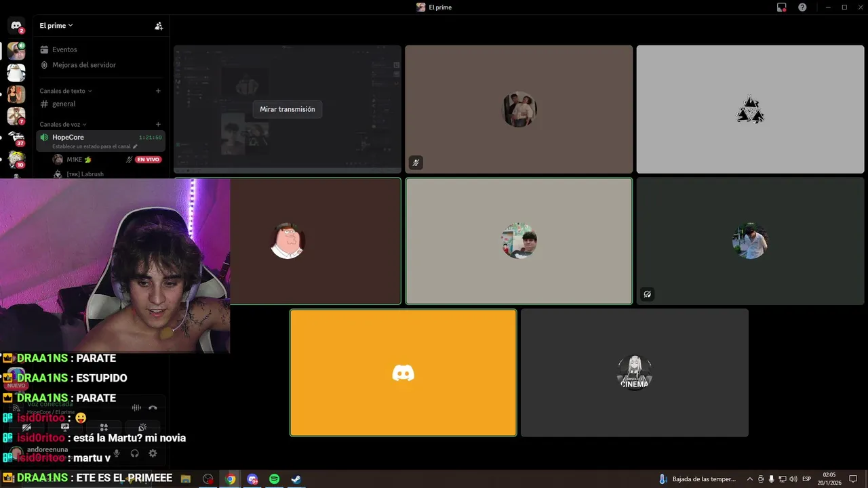Select green-highlighted center participant tile
Viewport: 868px width, 488px height.
click(x=519, y=241)
